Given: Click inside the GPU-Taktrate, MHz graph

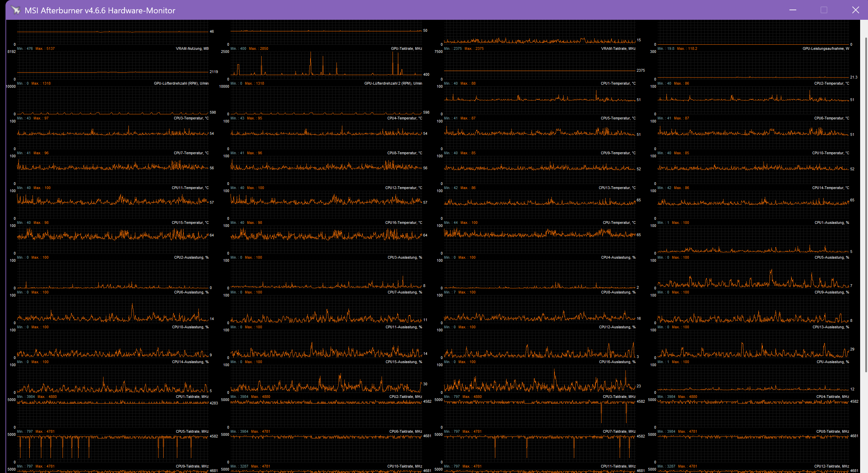Looking at the screenshot, I should click(326, 65).
